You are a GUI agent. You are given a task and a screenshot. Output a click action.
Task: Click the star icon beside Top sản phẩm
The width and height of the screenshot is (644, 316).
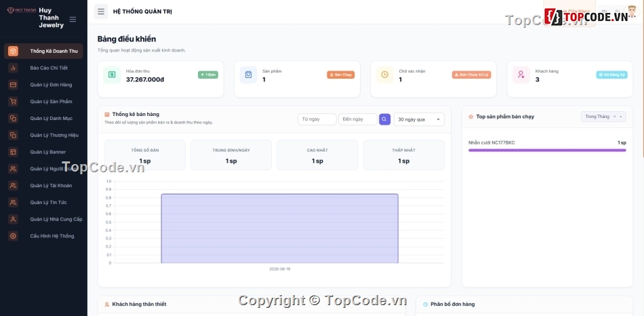coord(470,117)
